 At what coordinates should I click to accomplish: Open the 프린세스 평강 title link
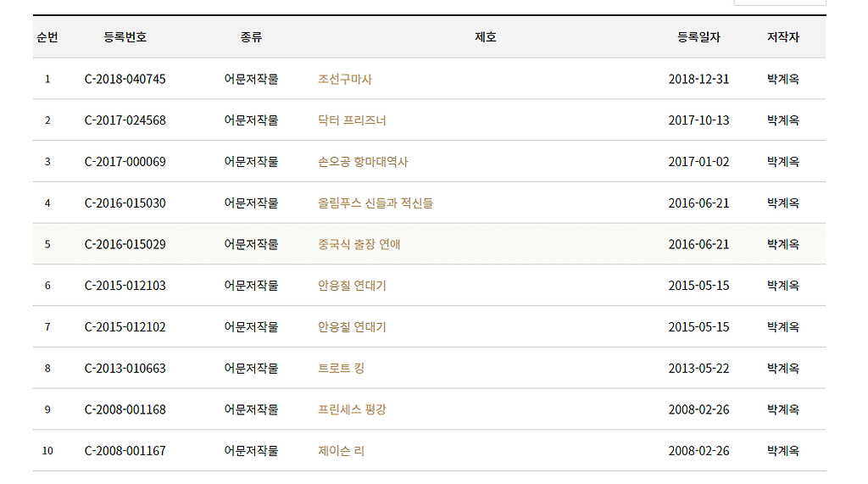pyautogui.click(x=352, y=409)
